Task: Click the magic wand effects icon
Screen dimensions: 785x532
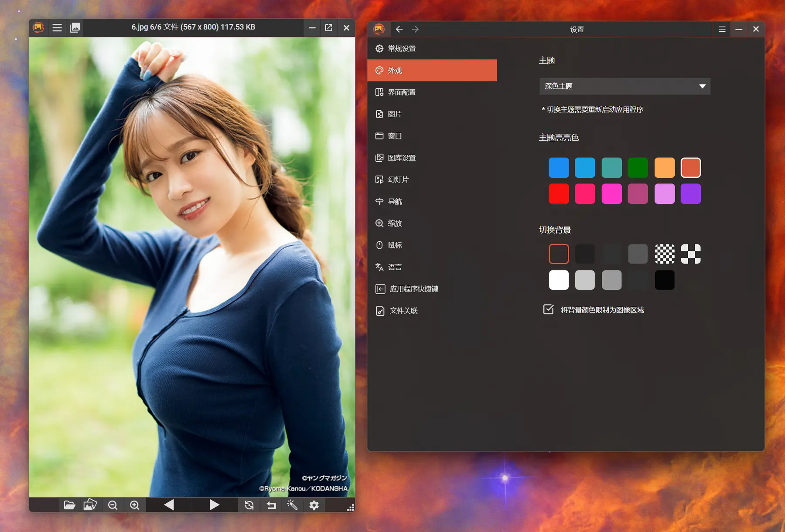Action: [x=292, y=505]
